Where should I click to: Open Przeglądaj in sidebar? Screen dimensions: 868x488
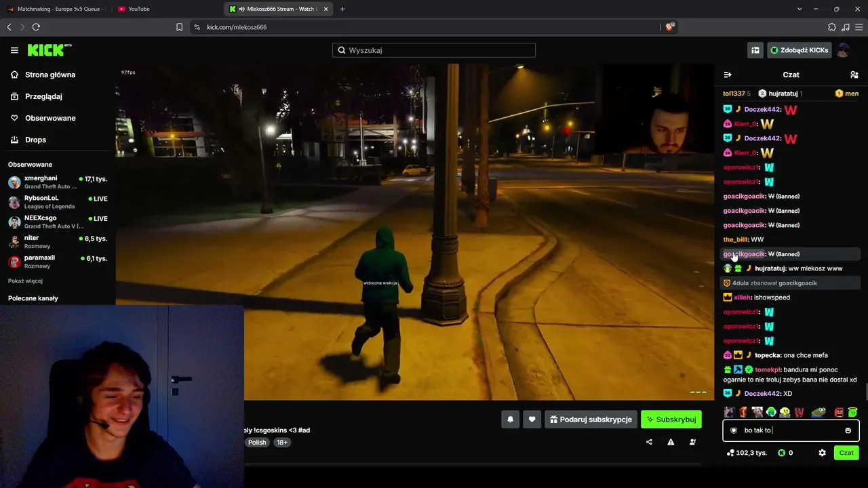(36, 96)
